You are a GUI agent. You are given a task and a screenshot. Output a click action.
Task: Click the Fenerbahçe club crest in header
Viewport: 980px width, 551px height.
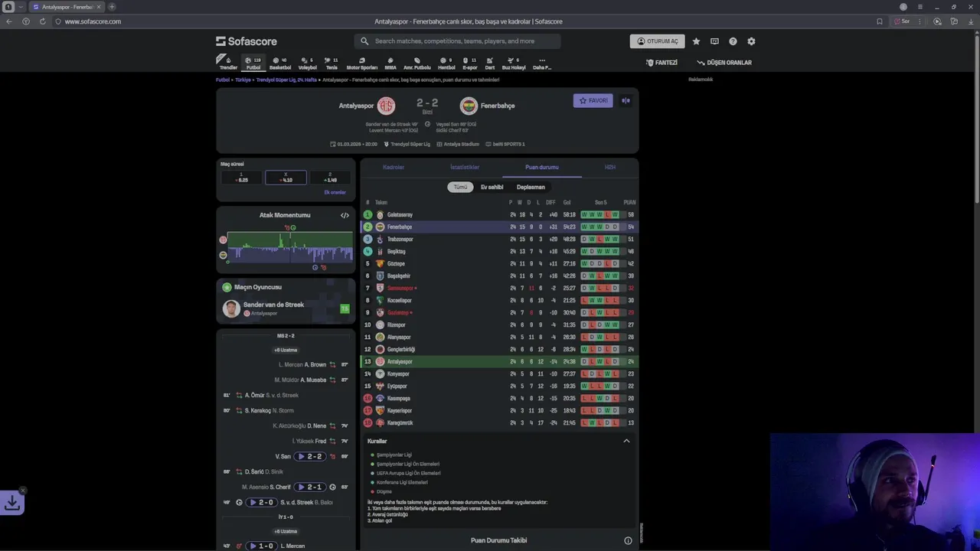coord(469,106)
